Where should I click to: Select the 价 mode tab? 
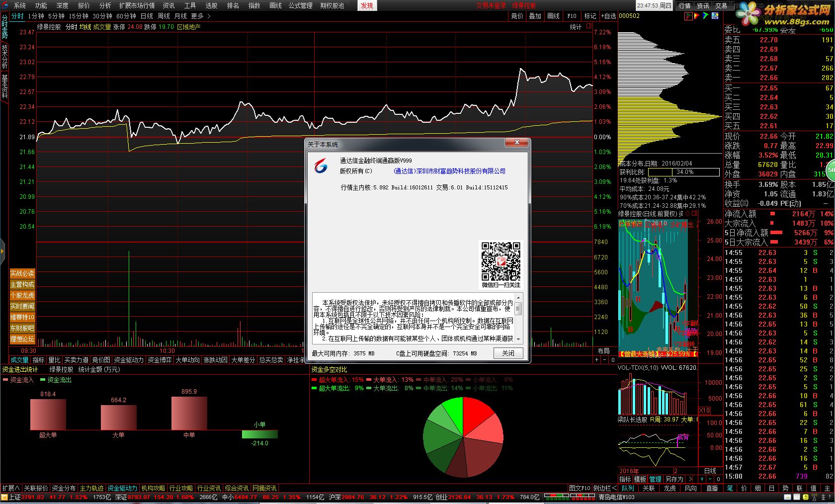(744, 488)
